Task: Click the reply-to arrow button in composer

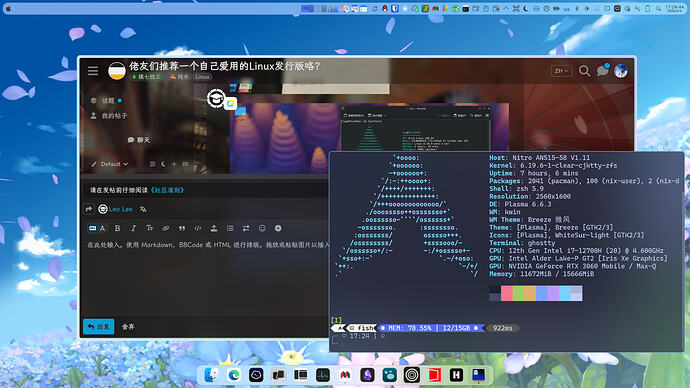Action: pyautogui.click(x=89, y=209)
